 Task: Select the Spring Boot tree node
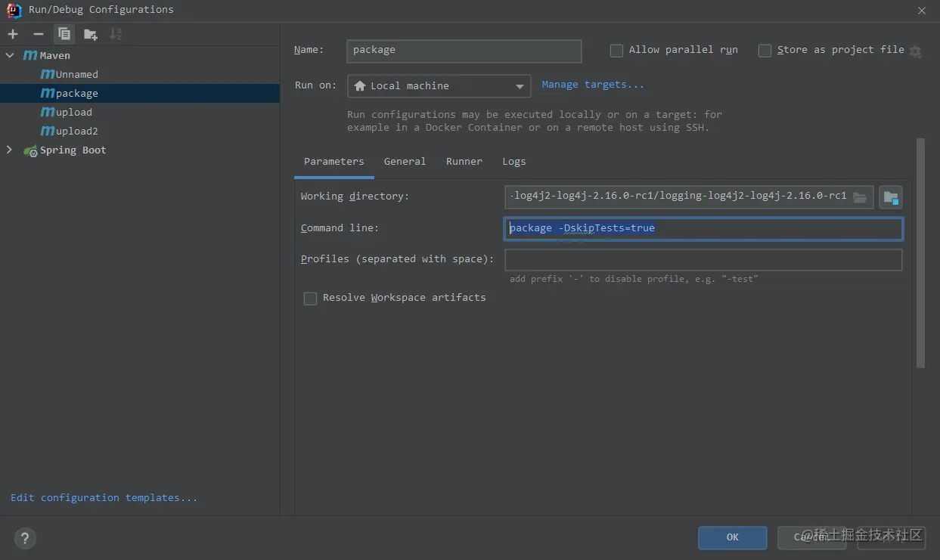pyautogui.click(x=73, y=150)
